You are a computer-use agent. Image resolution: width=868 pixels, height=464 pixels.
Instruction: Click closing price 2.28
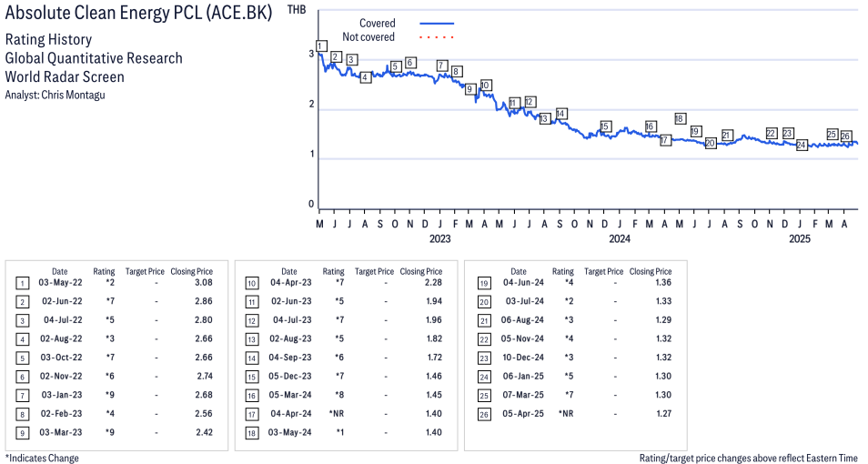coord(433,282)
